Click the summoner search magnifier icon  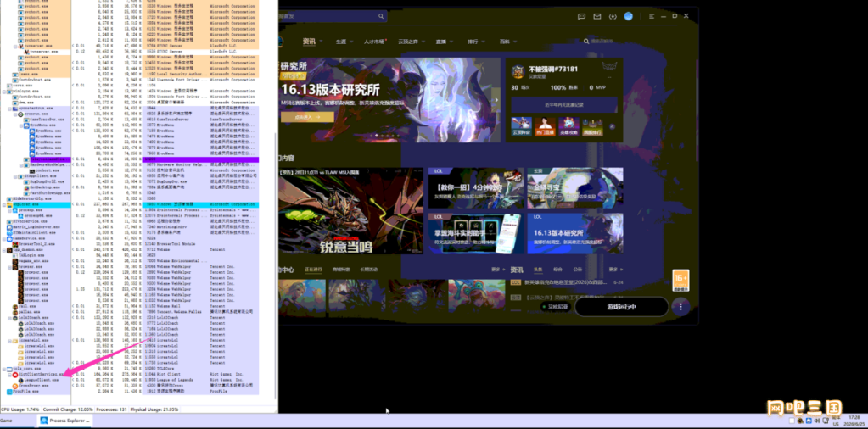click(586, 42)
